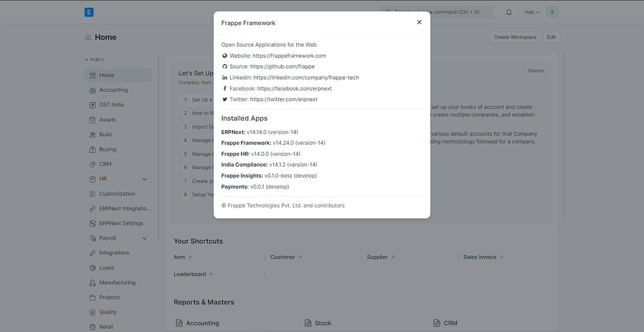Click the Projects sidebar icon

pos(93,297)
